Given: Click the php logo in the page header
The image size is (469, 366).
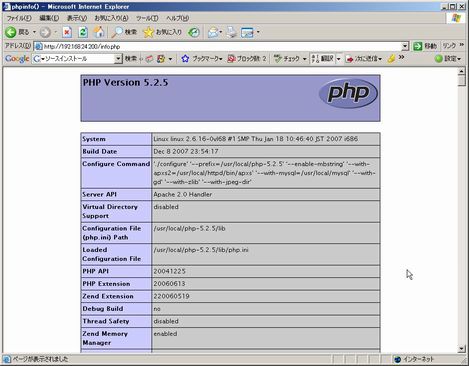Looking at the screenshot, I should tap(348, 93).
